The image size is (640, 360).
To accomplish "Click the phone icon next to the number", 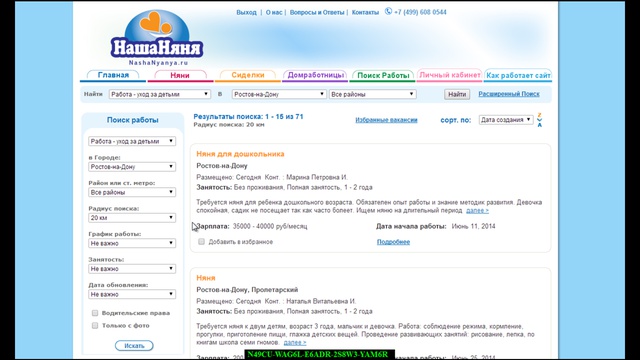I will [388, 11].
